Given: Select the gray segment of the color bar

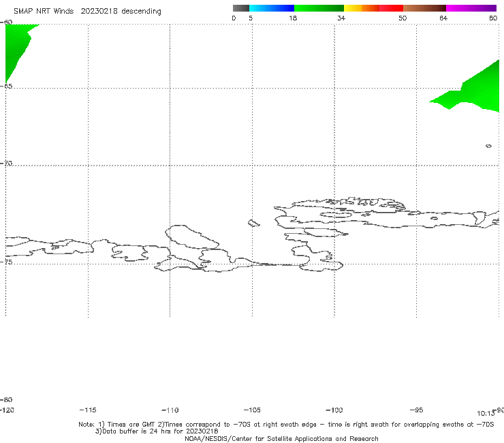Looking at the screenshot, I should point(240,8).
